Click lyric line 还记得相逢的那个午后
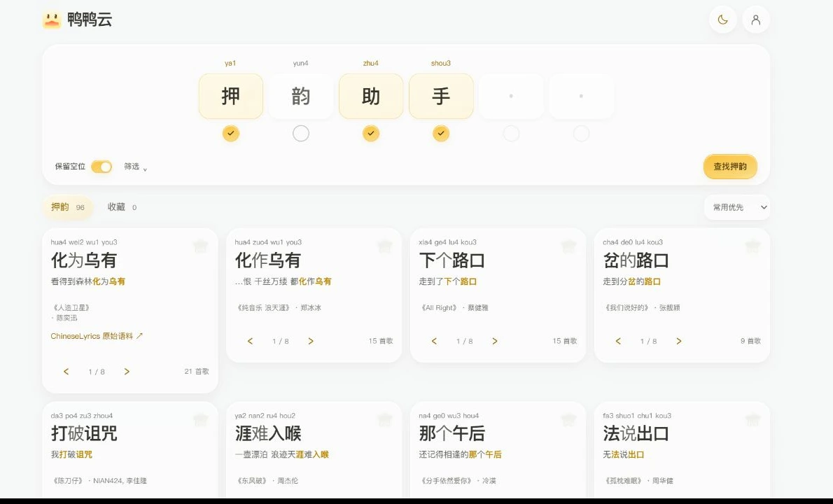The height and width of the screenshot is (504, 833). click(460, 454)
